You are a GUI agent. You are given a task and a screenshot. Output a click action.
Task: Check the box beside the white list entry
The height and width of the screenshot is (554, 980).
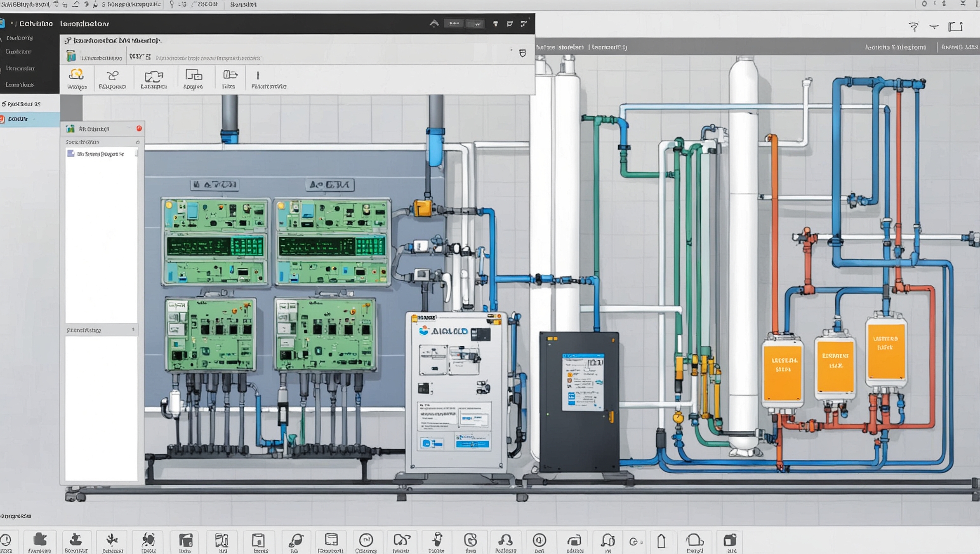pyautogui.click(x=71, y=154)
